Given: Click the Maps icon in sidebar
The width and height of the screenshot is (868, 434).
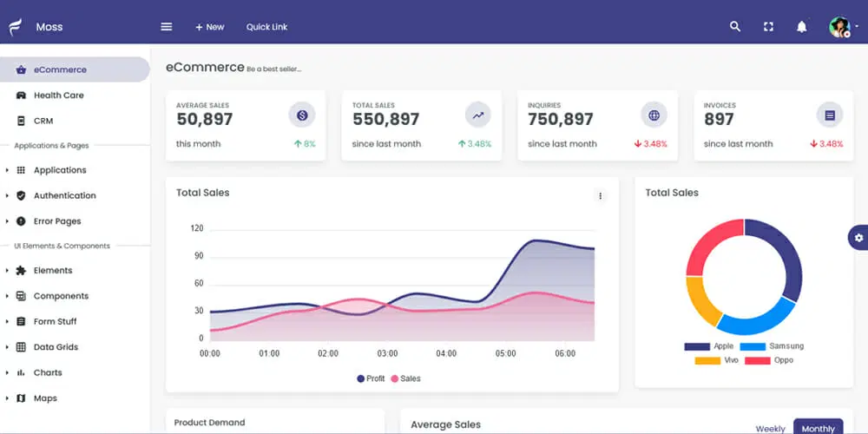Looking at the screenshot, I should (21, 398).
